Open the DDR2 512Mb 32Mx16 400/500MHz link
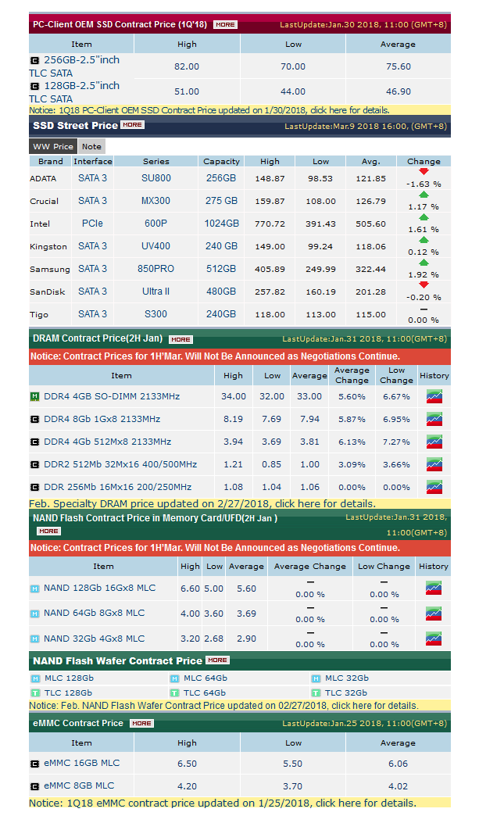Viewport: 504px width, 823px height. [x=121, y=464]
